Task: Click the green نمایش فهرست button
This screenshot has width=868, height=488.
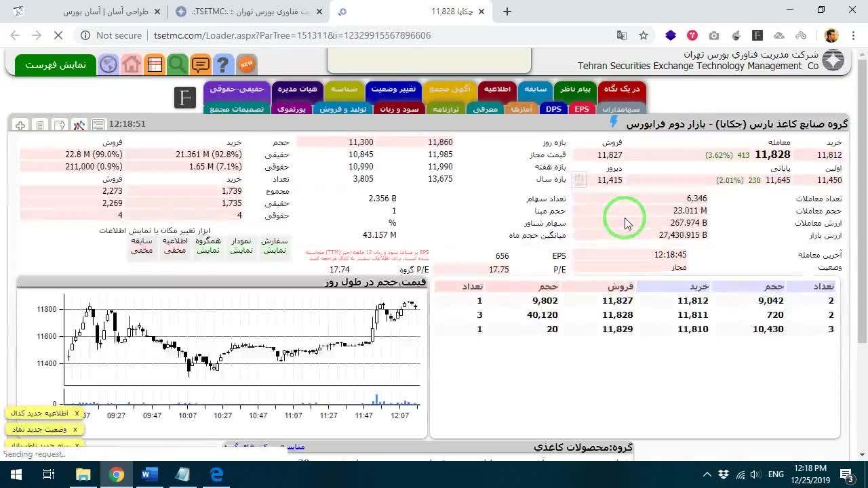Action: [x=56, y=64]
